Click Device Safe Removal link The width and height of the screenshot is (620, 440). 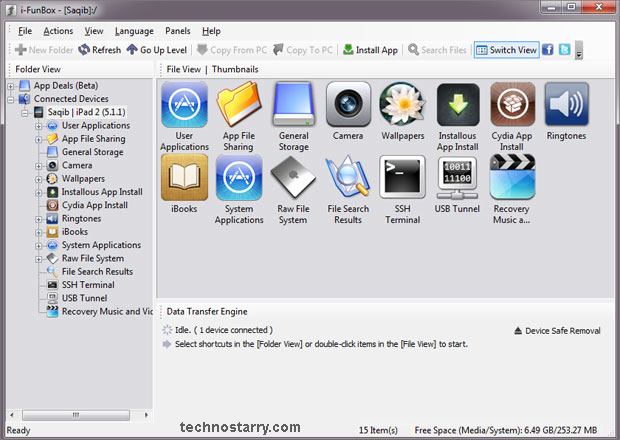point(558,330)
